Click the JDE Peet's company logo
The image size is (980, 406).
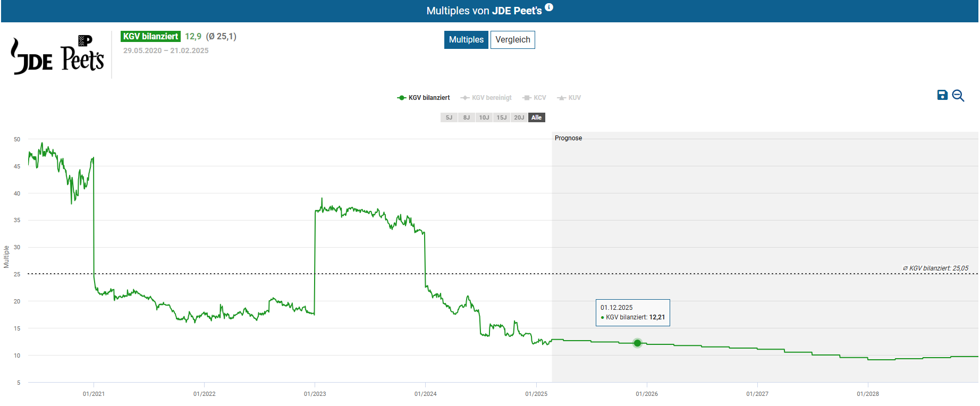pos(57,56)
